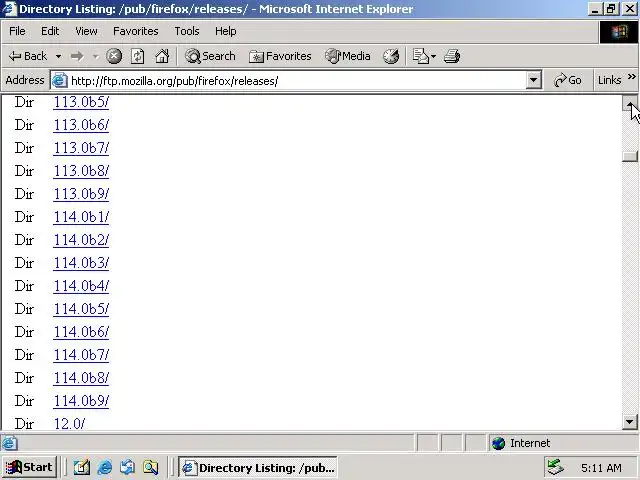
Task: Go back using the Back button
Action: [28, 56]
